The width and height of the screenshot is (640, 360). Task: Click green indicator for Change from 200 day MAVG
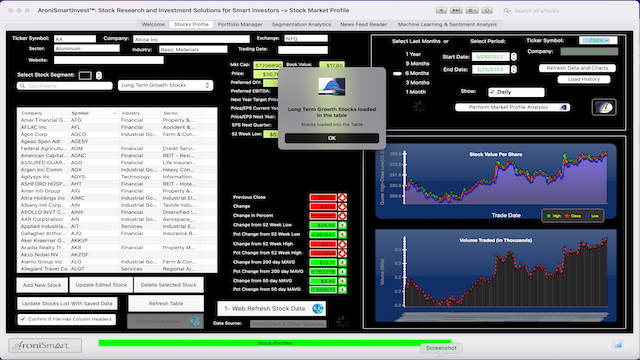(x=342, y=262)
